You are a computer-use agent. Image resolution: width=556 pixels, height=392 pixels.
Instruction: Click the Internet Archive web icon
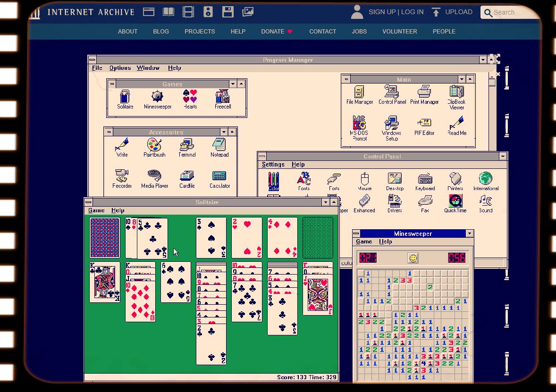tap(149, 12)
